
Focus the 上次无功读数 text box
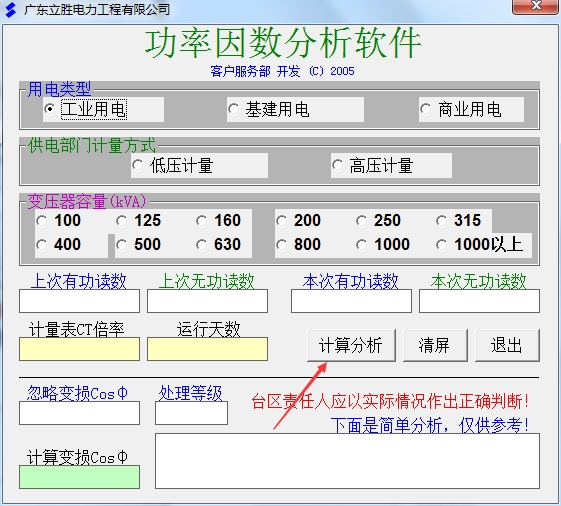(208, 301)
